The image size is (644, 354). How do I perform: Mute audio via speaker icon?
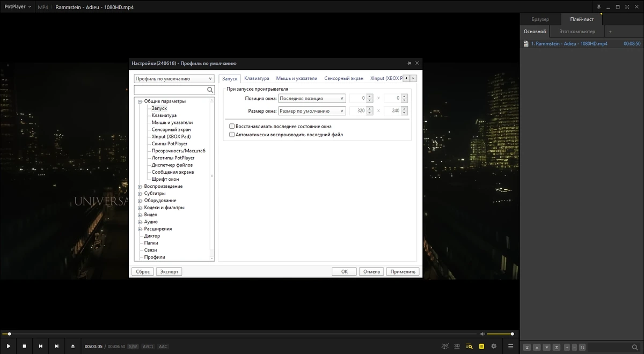(482, 334)
